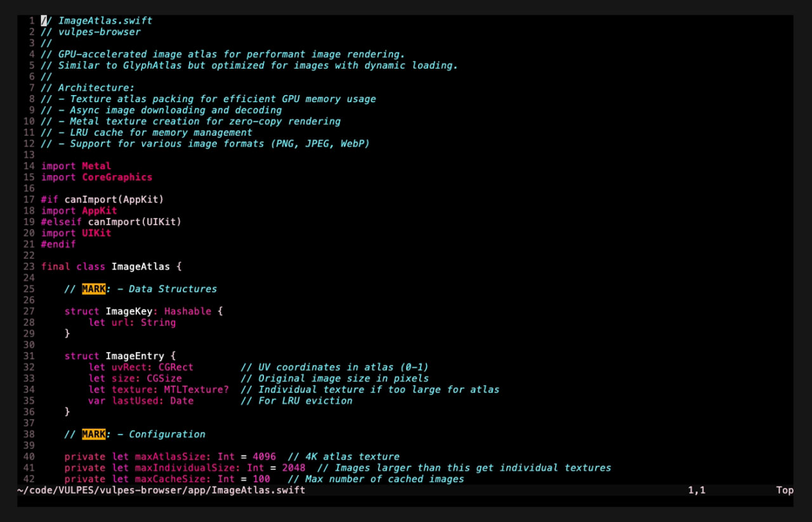
Task: Click the "ImageEntry" struct name
Action: [135, 356]
